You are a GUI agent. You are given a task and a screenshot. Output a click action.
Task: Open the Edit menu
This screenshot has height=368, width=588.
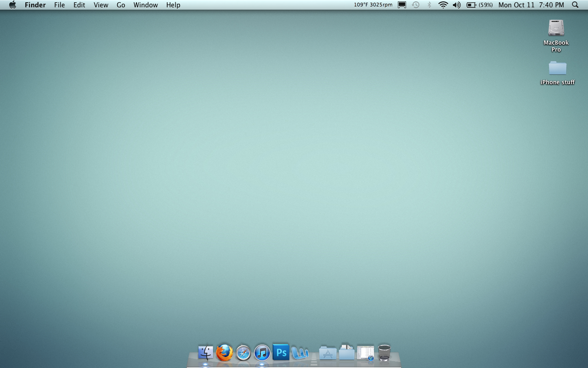79,5
